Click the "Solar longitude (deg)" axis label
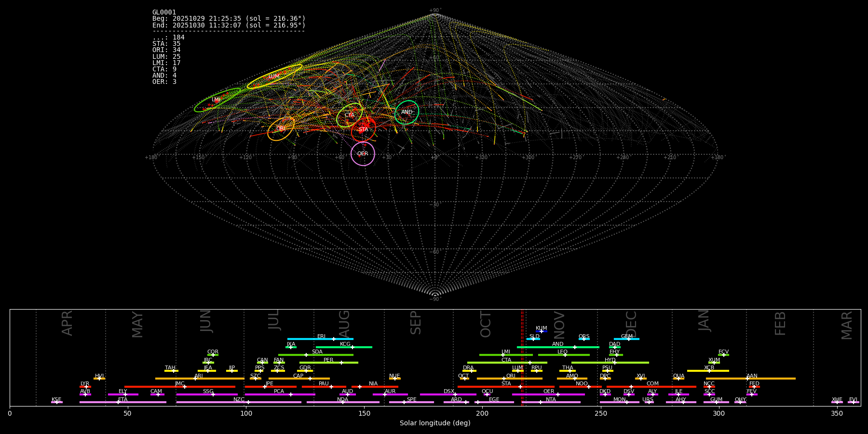This screenshot has width=868, height=434. (435, 423)
